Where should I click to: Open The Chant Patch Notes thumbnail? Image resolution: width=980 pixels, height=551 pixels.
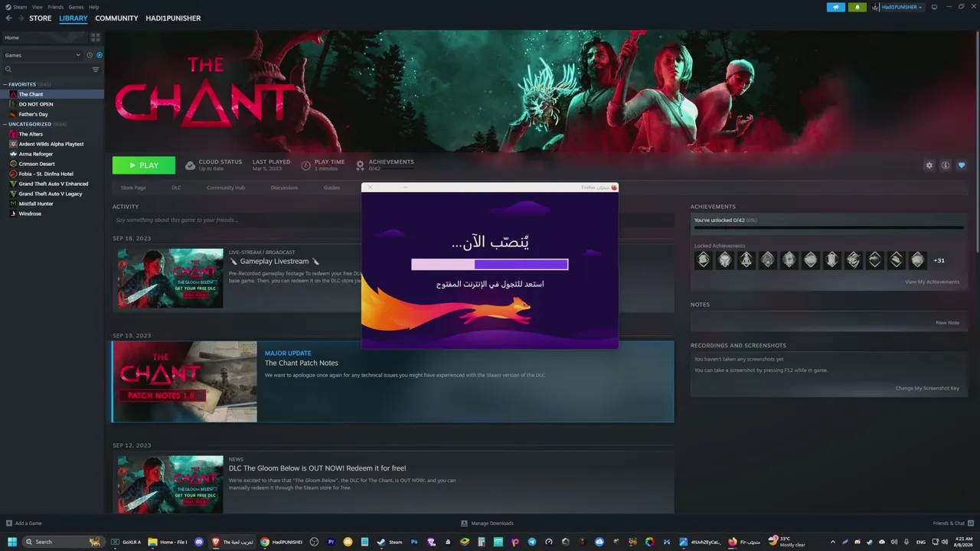tap(185, 382)
